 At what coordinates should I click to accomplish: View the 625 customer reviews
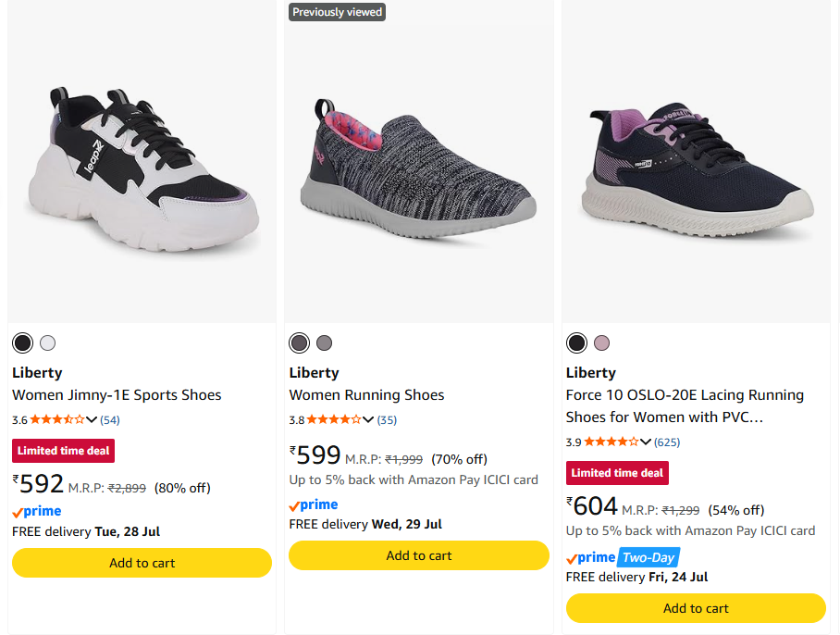(667, 442)
